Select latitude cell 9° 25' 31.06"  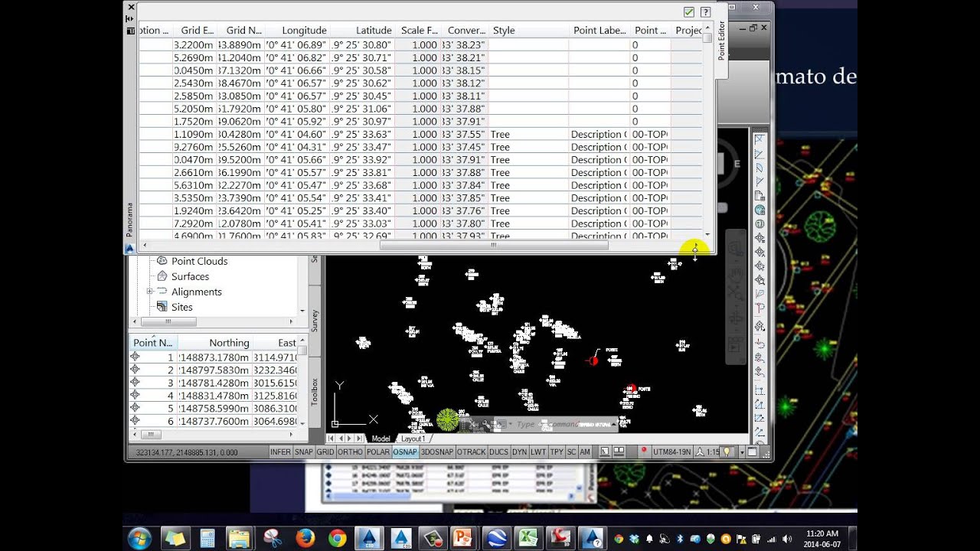(x=362, y=109)
